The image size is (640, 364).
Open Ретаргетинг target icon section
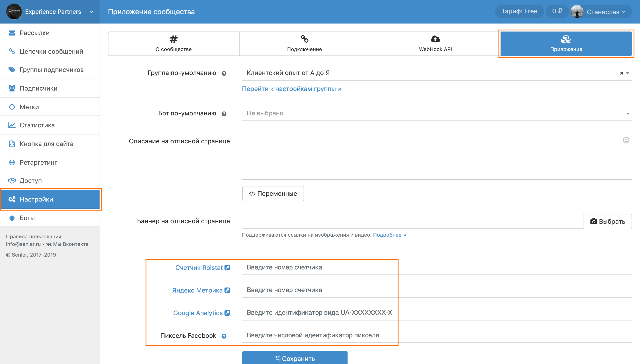38,162
